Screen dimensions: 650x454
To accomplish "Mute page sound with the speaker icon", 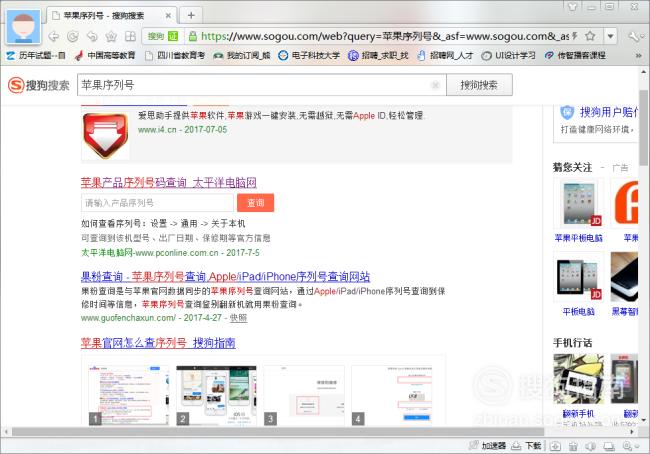I will click(x=591, y=446).
